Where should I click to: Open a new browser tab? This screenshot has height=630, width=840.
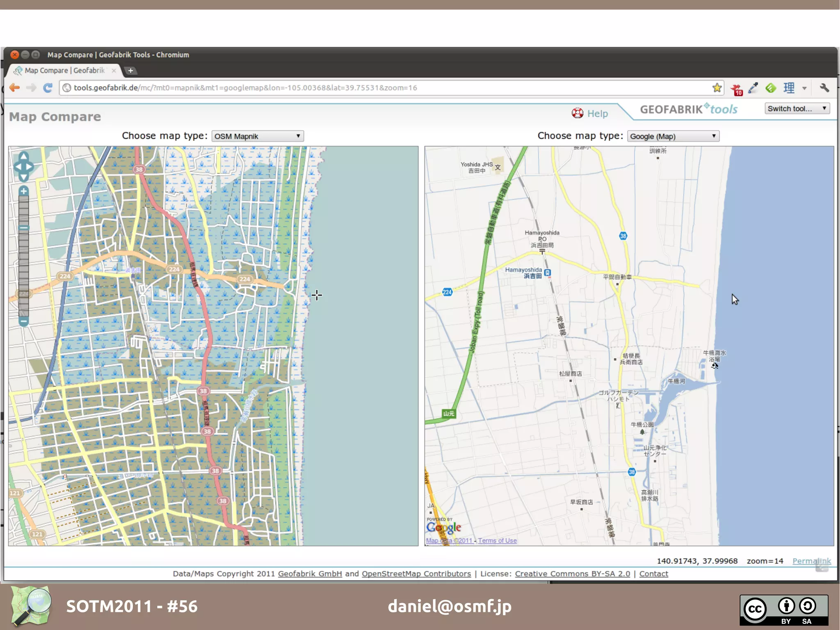[x=130, y=71]
